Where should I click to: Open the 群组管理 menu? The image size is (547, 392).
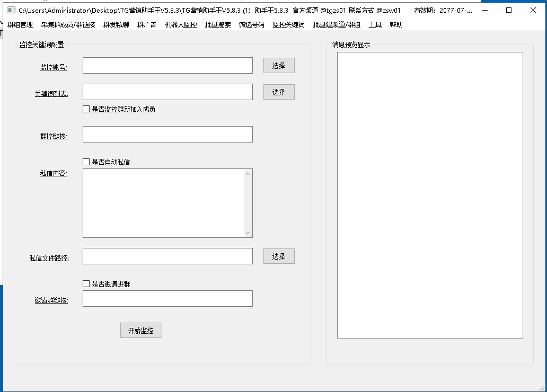point(20,25)
